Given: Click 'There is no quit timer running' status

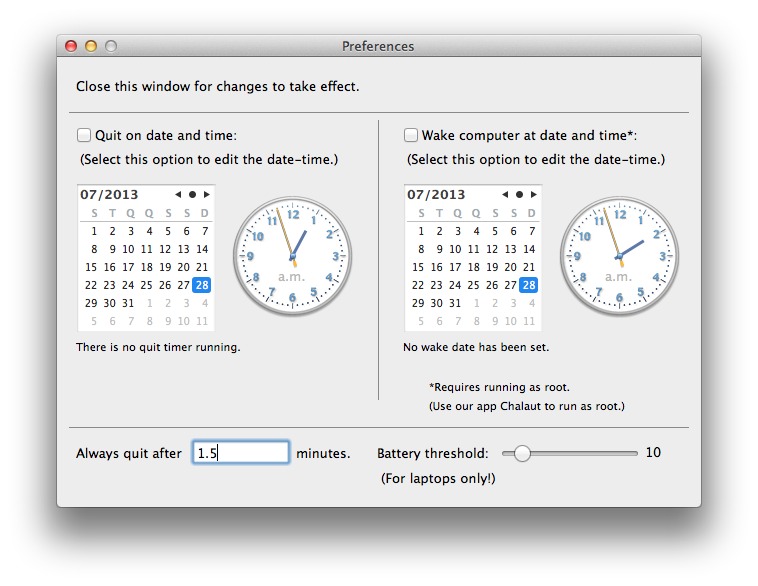Looking at the screenshot, I should point(158,347).
